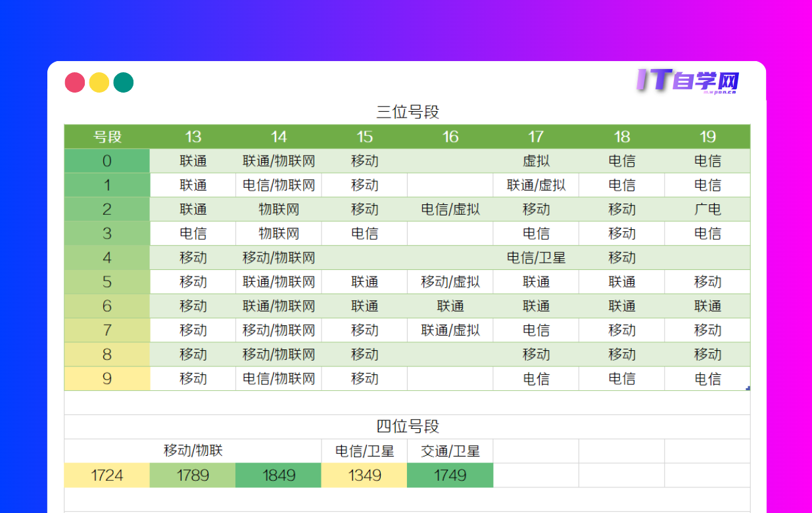This screenshot has width=812, height=513.
Task: Select the green 1849 cell
Action: click(x=278, y=475)
